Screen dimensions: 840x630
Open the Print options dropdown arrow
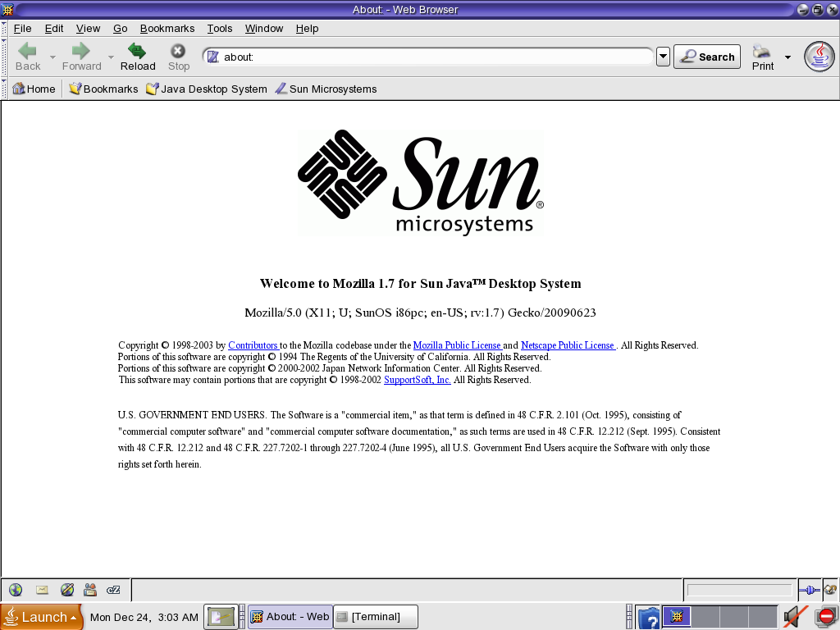point(787,57)
